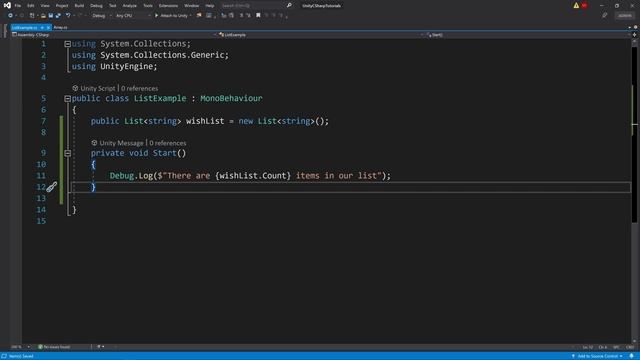Click the split editor icon
Screen dimensions: 640x360
[x=634, y=35]
